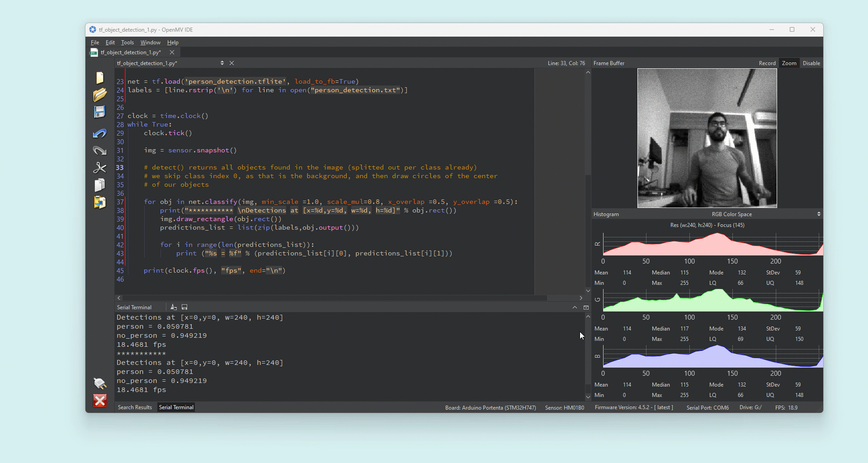The image size is (868, 463).
Task: Click the camera frame buffer image
Action: 707,138
